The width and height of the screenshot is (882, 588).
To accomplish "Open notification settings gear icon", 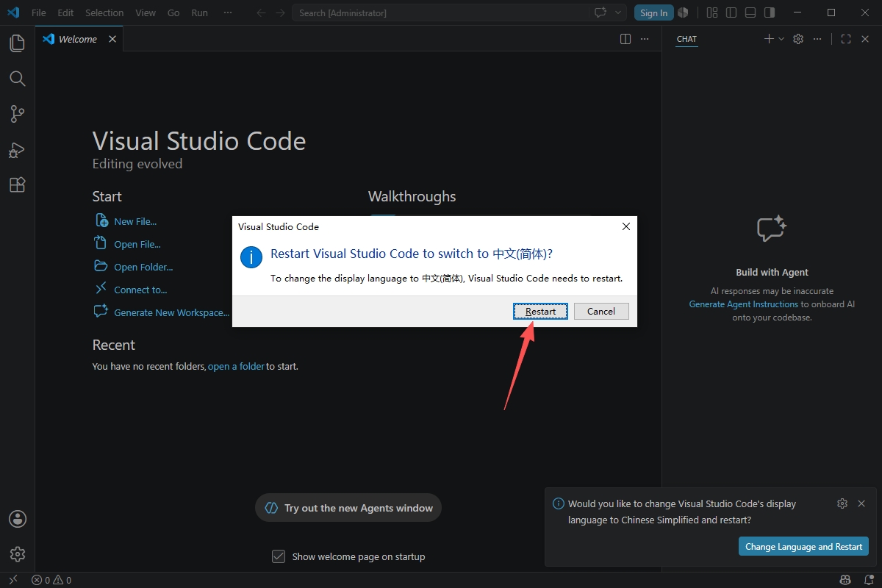I will pos(842,503).
